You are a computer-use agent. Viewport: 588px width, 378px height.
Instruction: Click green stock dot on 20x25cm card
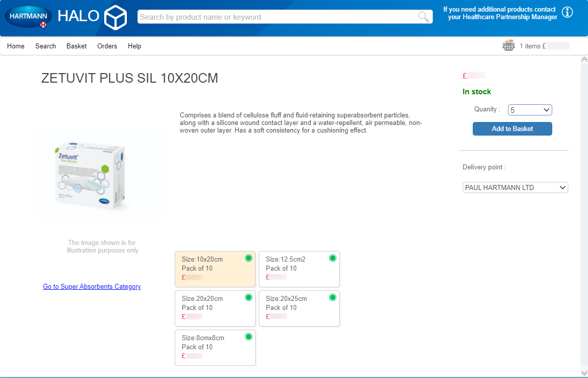(x=333, y=297)
